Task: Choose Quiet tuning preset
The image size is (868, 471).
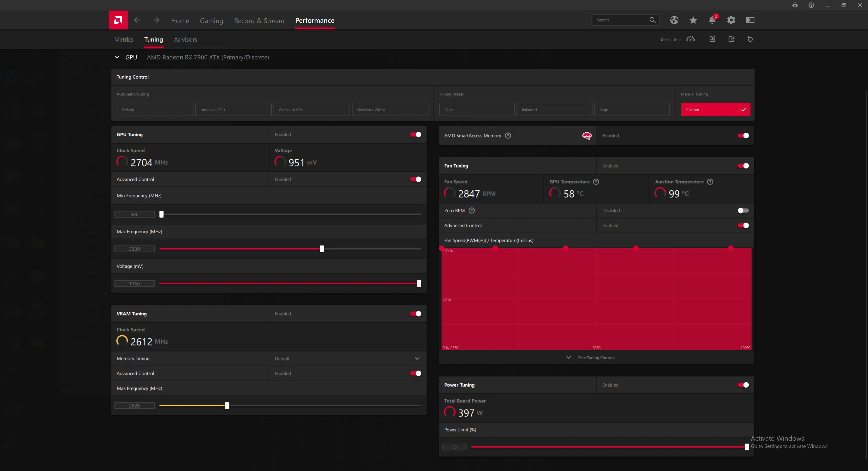Action: (x=476, y=110)
